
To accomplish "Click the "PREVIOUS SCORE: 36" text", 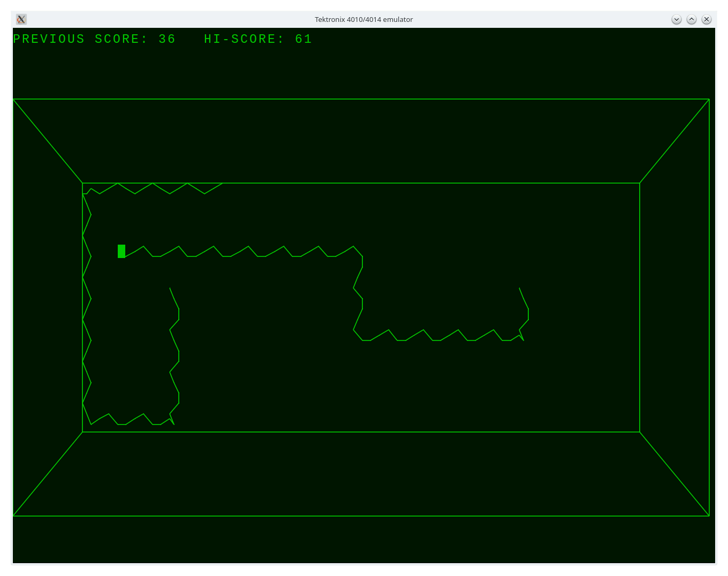I will 94,39.
